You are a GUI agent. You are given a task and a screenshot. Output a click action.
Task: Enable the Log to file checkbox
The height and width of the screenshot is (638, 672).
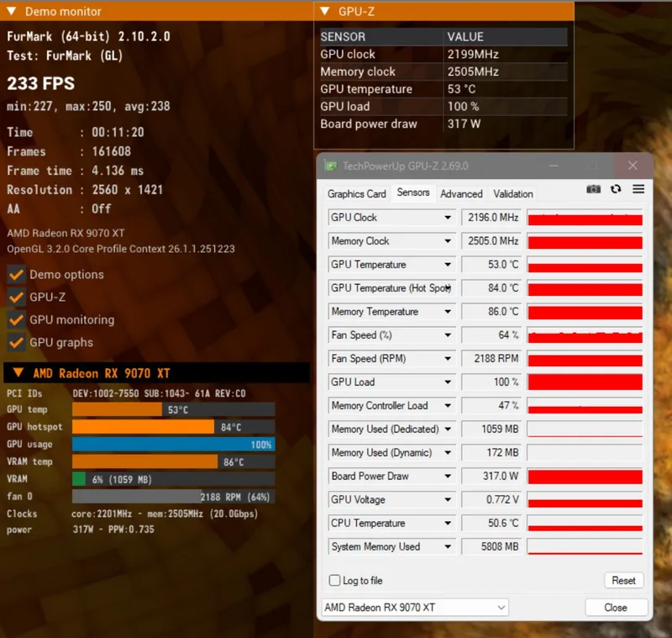tap(334, 580)
